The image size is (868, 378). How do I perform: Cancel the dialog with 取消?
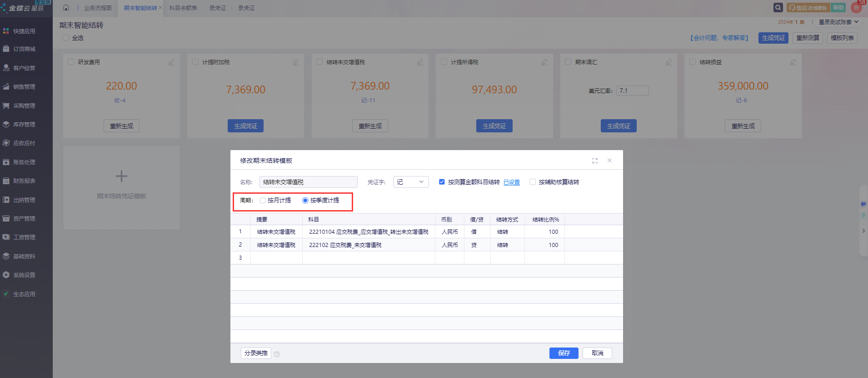click(x=598, y=353)
